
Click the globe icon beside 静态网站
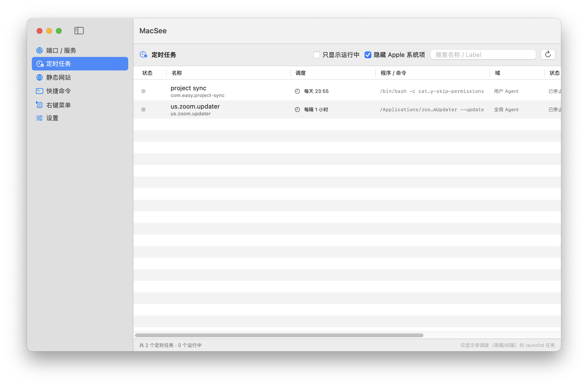40,77
